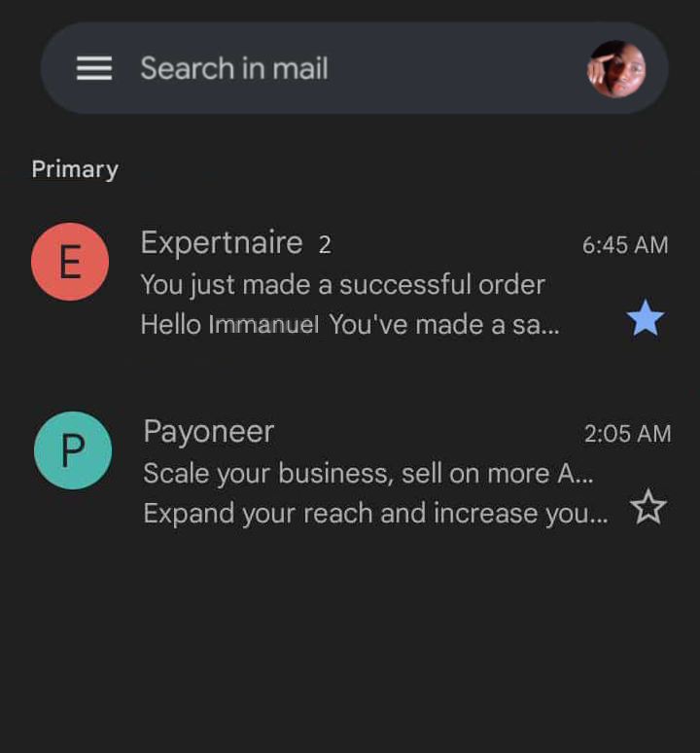Tap the "You've made a sa..." preview text
The image size is (700, 753).
coord(444,325)
